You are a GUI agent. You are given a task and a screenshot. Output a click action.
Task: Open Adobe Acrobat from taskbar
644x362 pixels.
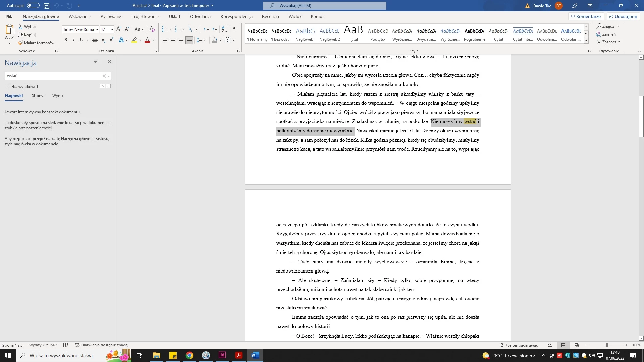point(239,355)
